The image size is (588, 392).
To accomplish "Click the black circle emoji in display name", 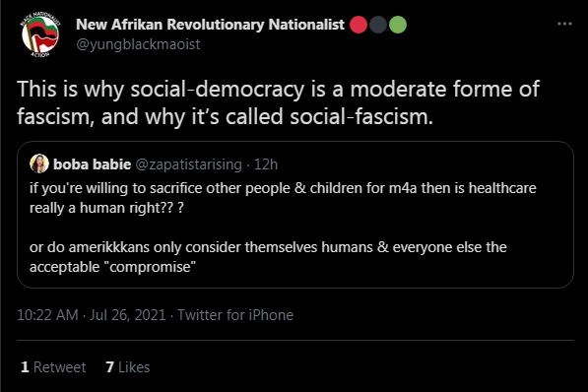I will (378, 25).
